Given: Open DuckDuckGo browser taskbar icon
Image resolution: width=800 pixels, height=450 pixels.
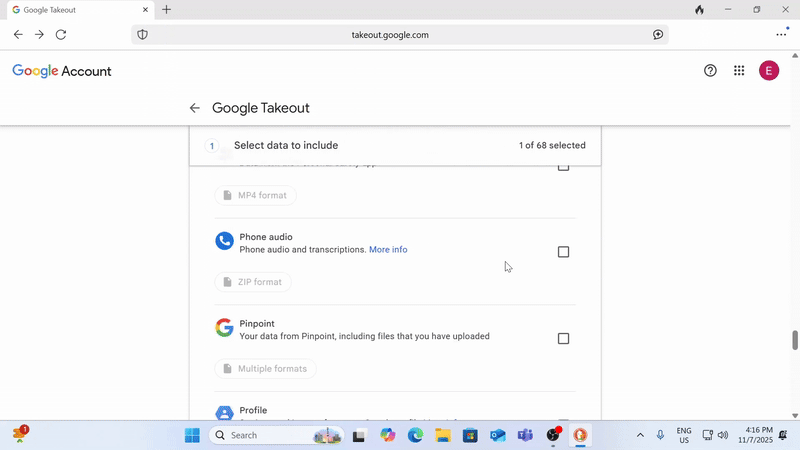Looking at the screenshot, I should tap(580, 435).
